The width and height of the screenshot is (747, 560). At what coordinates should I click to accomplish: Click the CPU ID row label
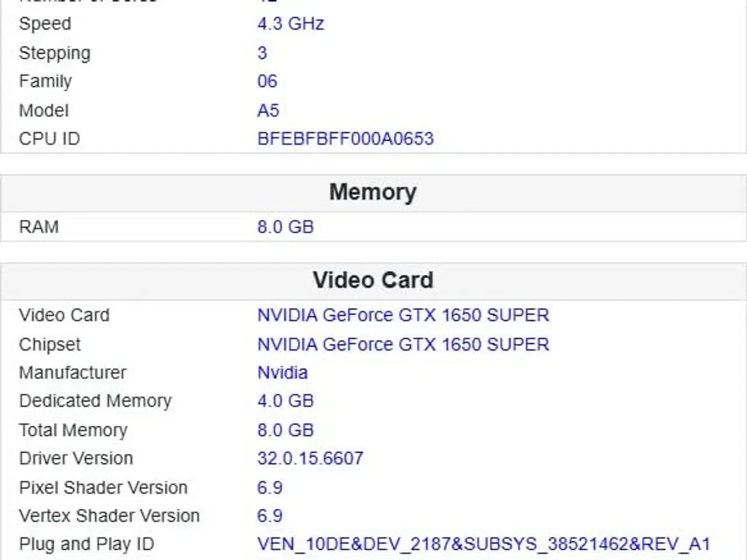click(x=49, y=139)
